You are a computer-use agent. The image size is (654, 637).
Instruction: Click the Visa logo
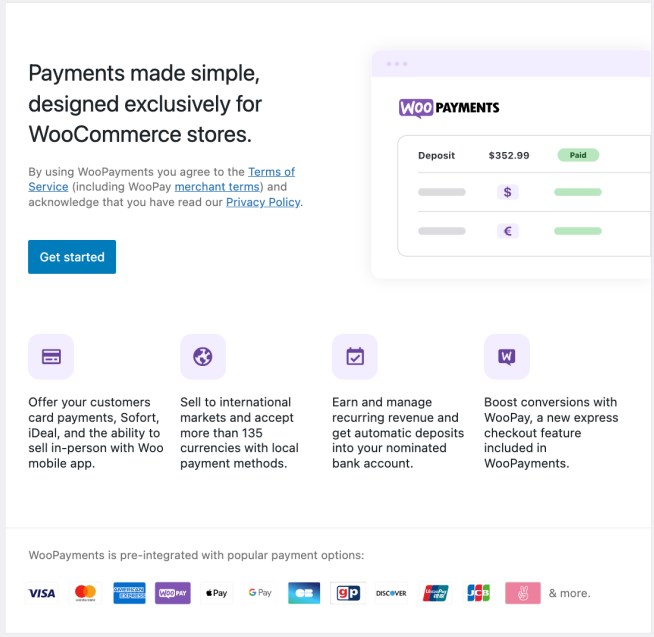click(x=42, y=593)
